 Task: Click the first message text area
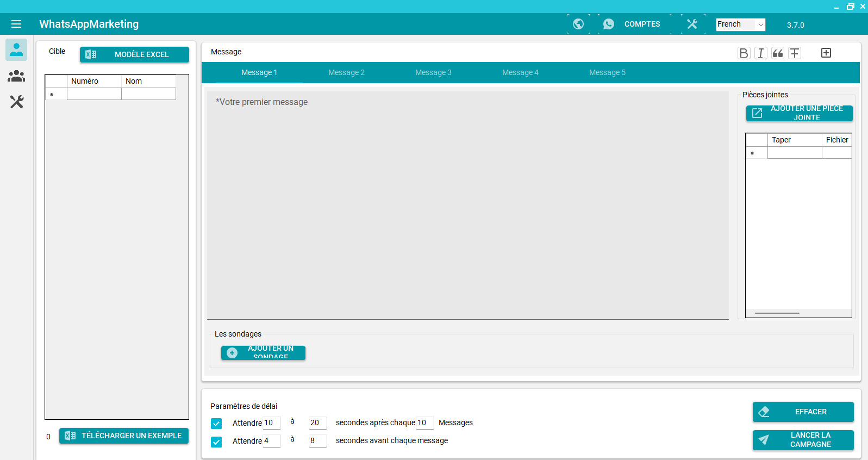[x=467, y=205]
